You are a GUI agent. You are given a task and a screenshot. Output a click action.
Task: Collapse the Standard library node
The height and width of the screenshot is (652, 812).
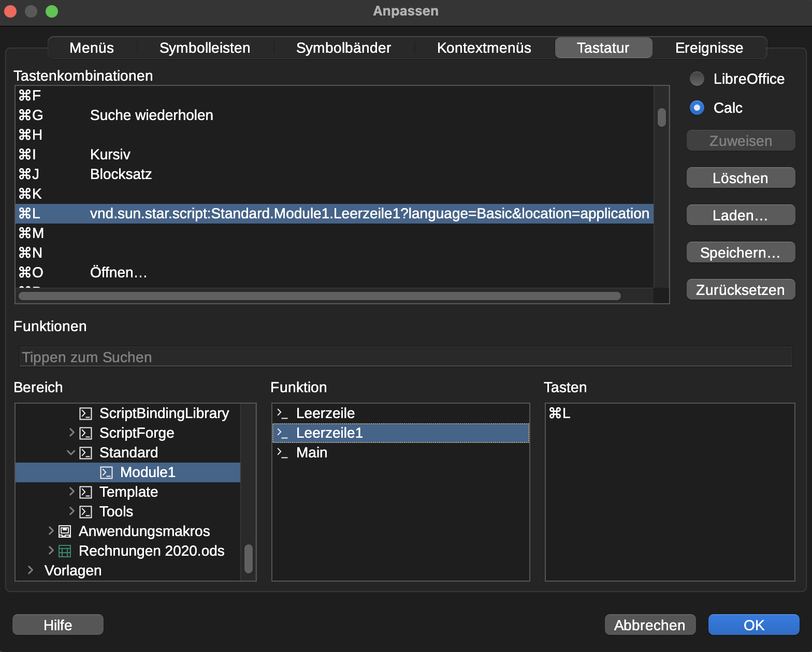[x=71, y=452]
